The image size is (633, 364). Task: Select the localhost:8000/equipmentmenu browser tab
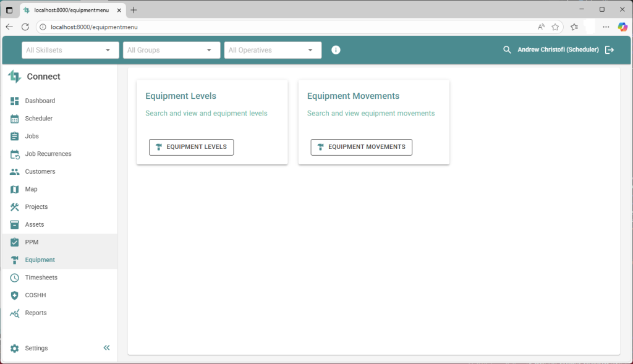[73, 10]
